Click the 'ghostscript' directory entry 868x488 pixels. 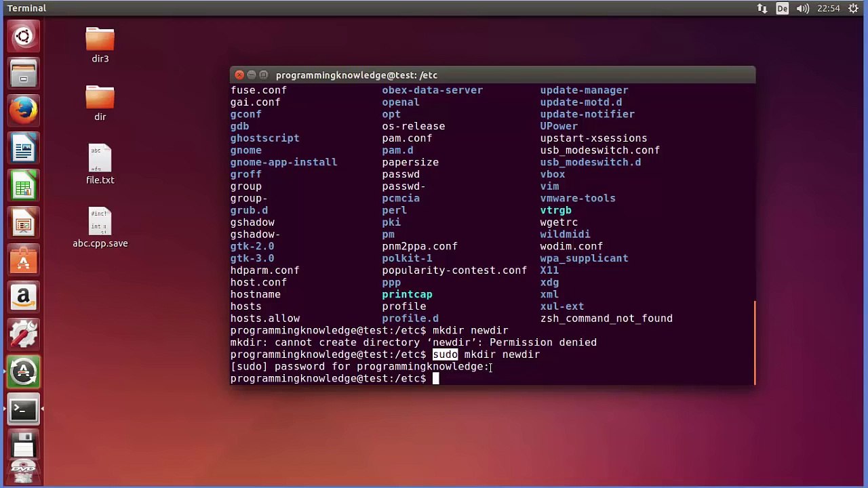(x=264, y=138)
